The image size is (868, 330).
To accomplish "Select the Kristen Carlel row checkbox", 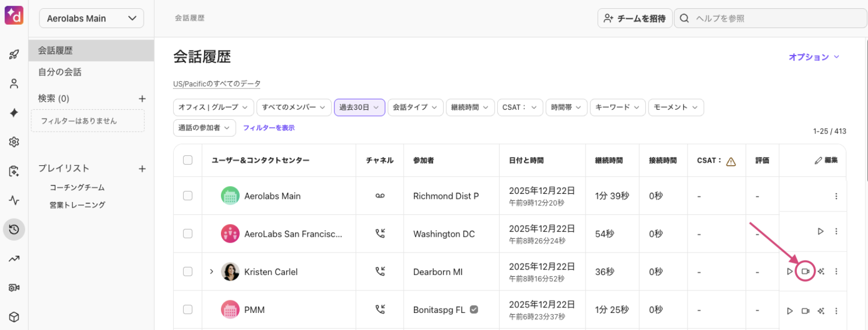I will (188, 271).
